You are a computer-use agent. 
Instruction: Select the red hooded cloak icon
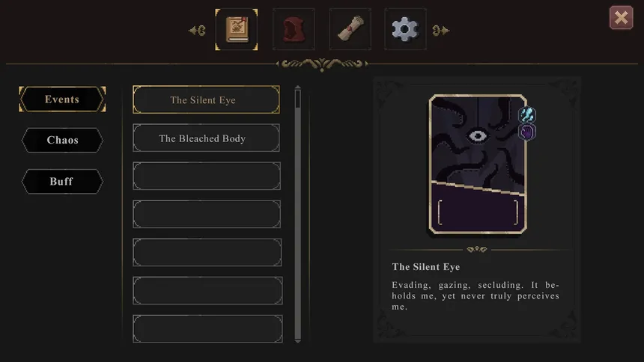294,30
